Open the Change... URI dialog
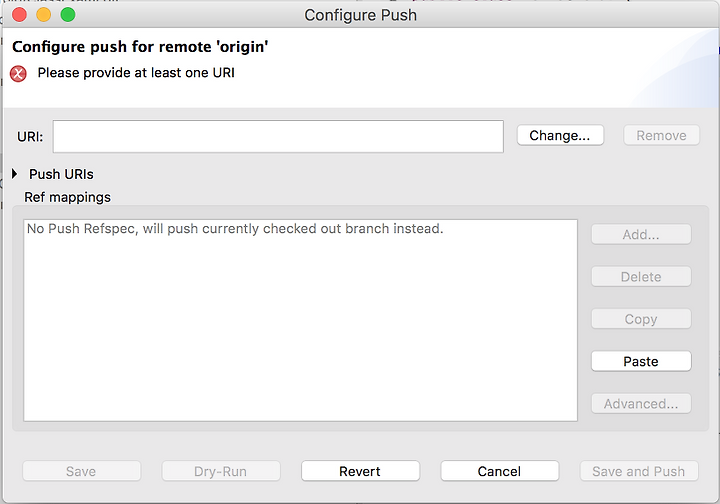 coord(560,135)
